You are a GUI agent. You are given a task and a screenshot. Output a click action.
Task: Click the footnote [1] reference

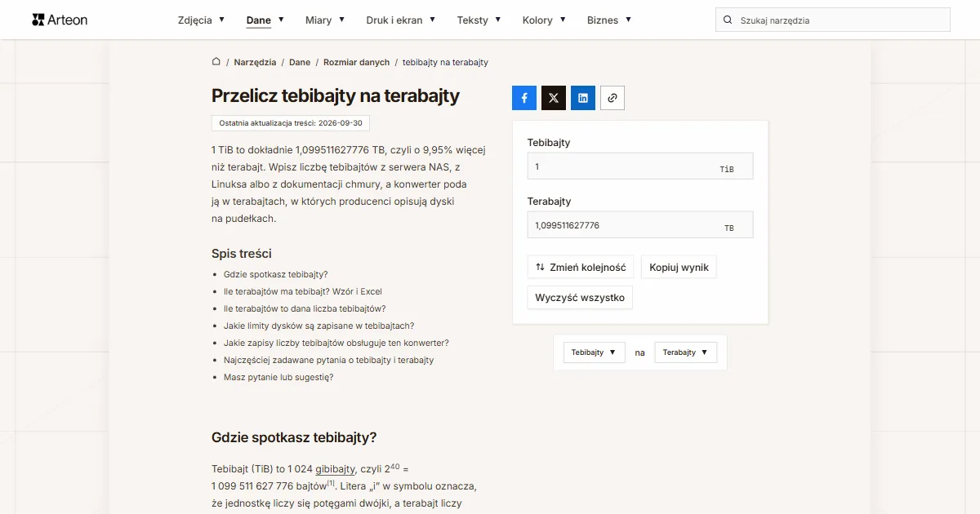tap(331, 483)
